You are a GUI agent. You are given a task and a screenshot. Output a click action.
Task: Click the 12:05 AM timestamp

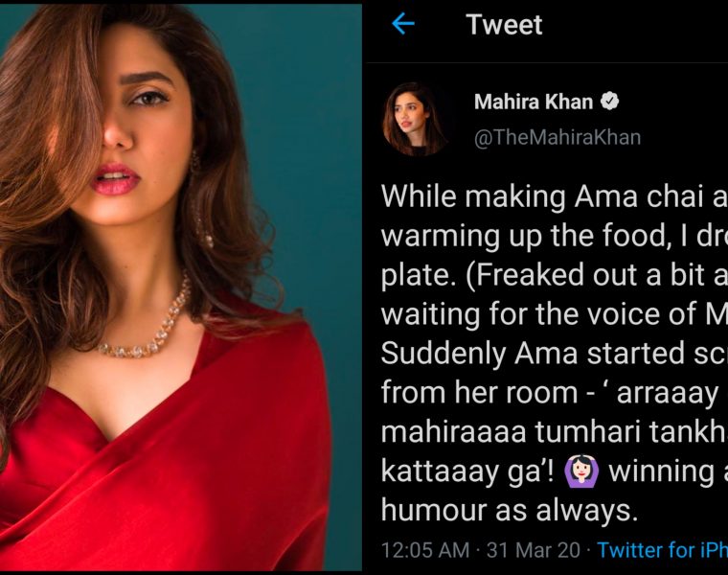click(425, 550)
